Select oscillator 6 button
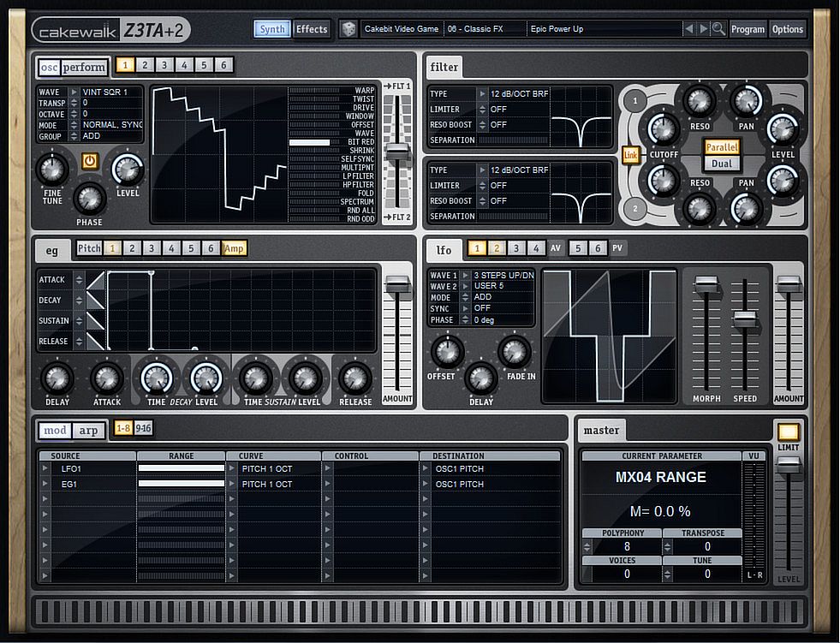This screenshot has height=643, width=840. tap(223, 65)
